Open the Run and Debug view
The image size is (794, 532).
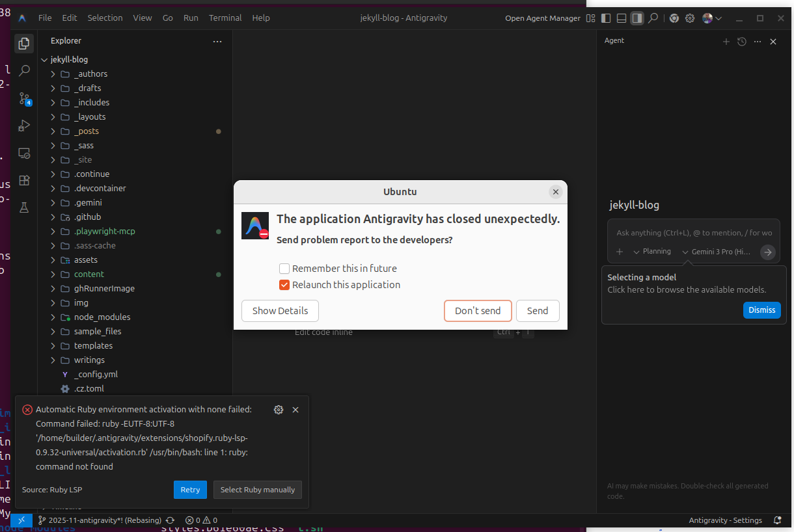pos(24,126)
